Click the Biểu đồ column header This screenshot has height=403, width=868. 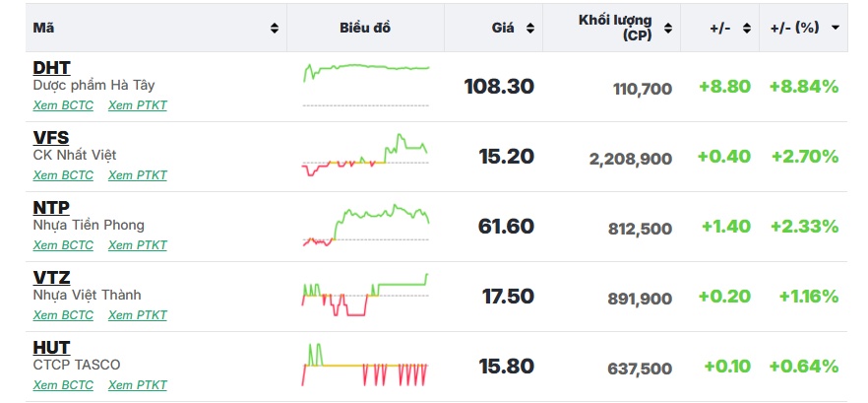pos(365,28)
